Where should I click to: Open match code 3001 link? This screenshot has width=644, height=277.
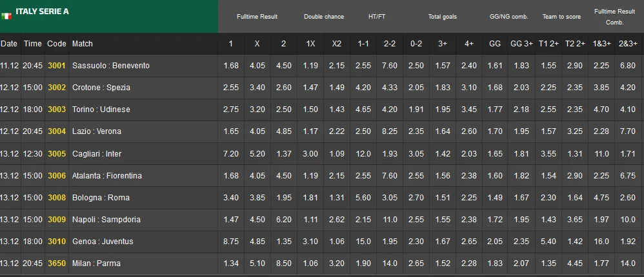(x=57, y=66)
